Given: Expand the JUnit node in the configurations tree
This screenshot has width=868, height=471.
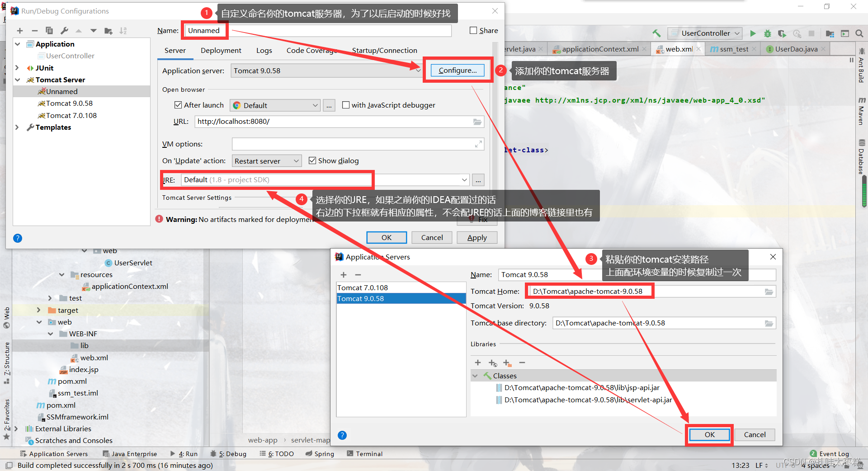Looking at the screenshot, I should [x=18, y=68].
